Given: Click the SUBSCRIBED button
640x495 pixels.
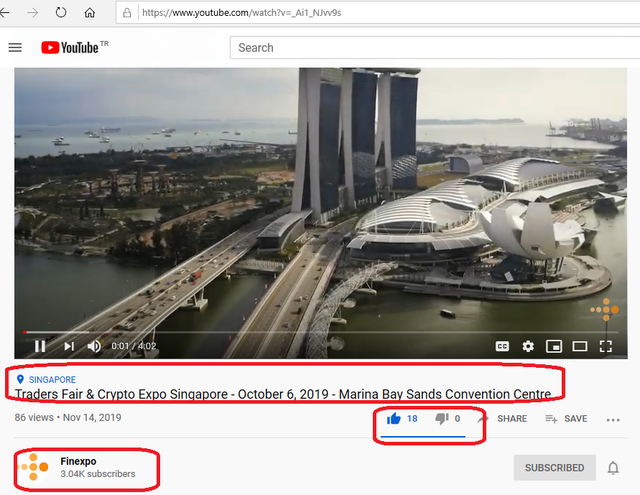Looking at the screenshot, I should [554, 468].
